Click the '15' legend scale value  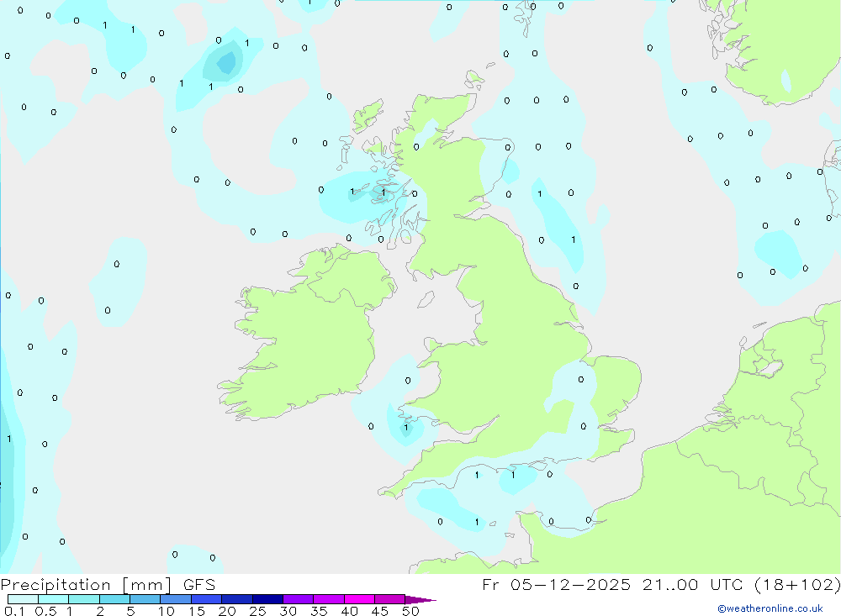coord(197,611)
